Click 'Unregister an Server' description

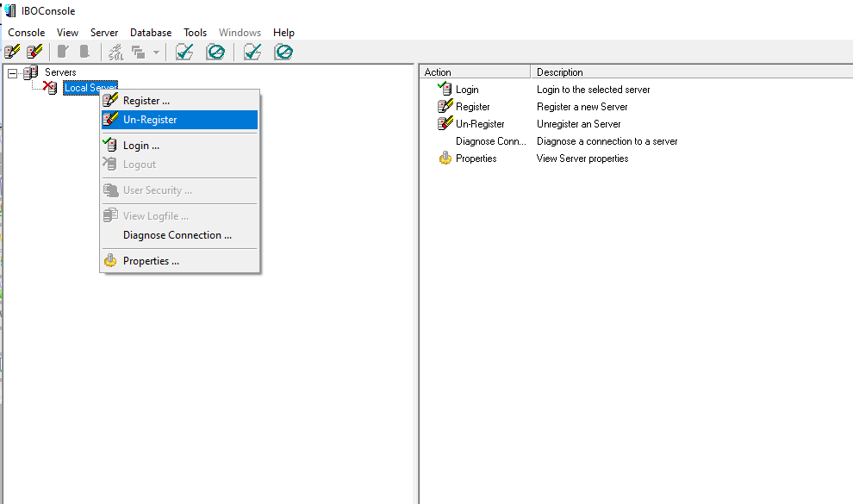(x=578, y=124)
